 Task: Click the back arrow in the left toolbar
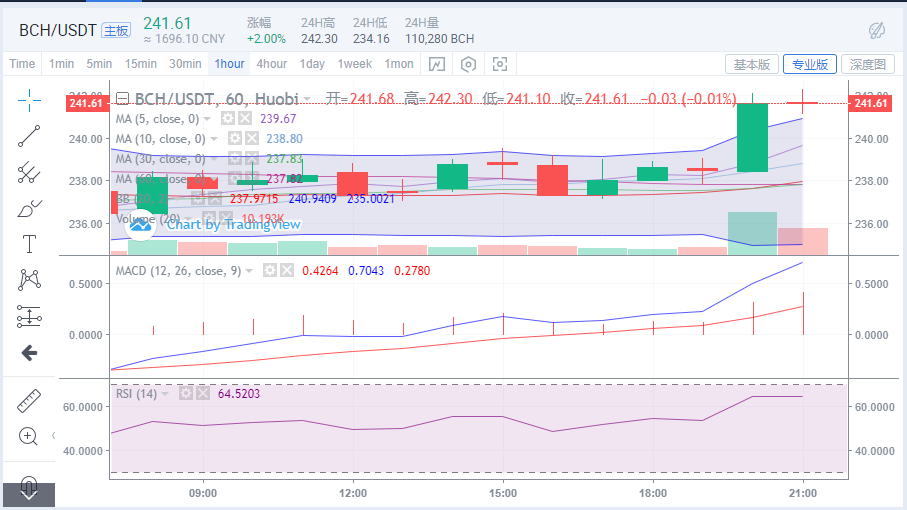click(29, 353)
